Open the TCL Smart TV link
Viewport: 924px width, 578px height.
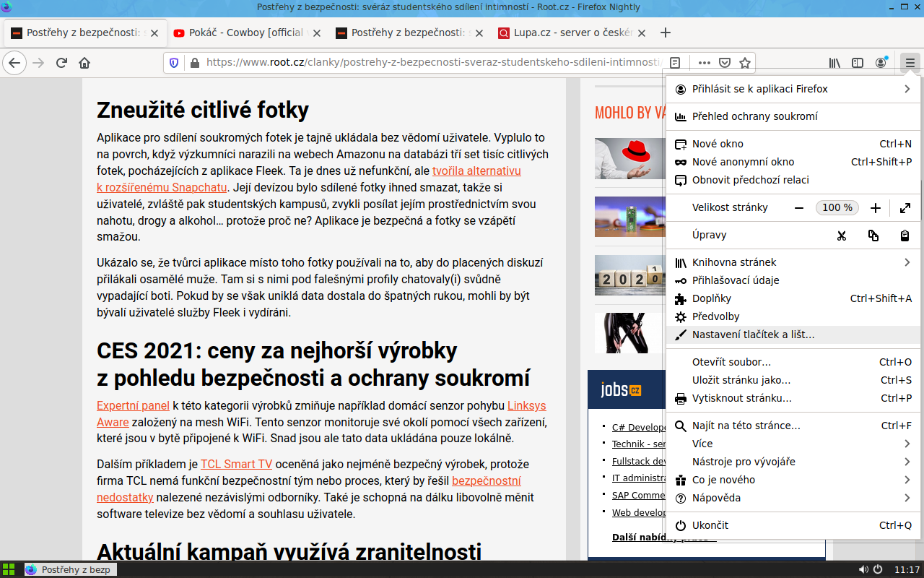(x=236, y=464)
